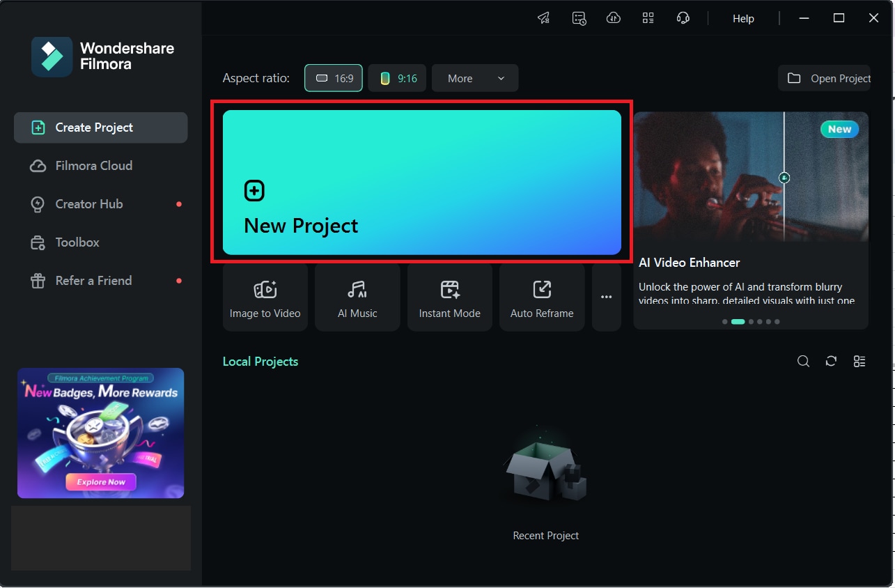
Task: Open the AI Music tool
Action: 357,297
